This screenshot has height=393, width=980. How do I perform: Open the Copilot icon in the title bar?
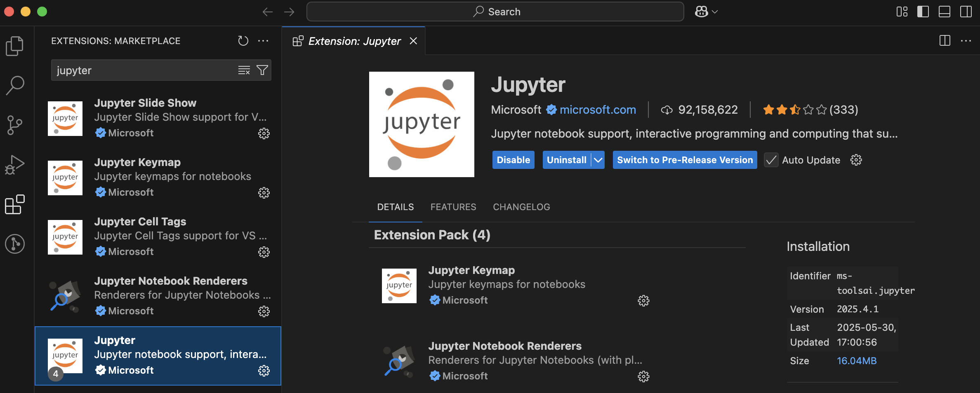click(x=701, y=12)
